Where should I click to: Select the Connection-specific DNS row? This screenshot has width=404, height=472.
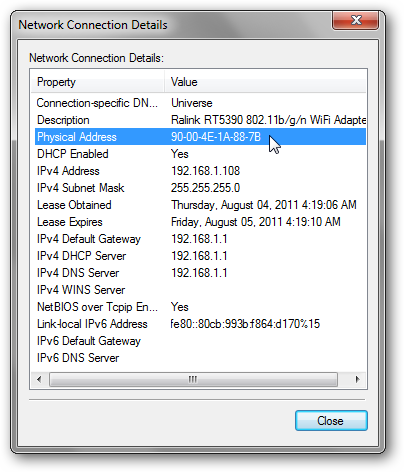(x=200, y=103)
